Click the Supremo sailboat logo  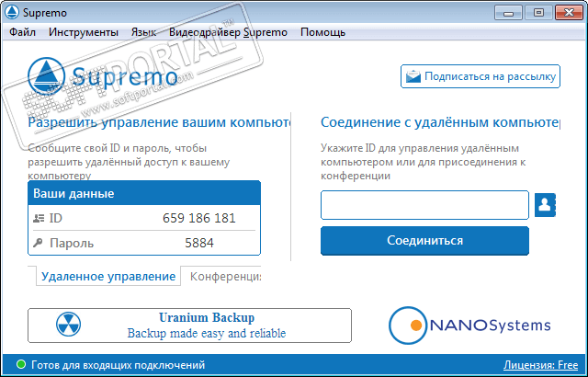[x=47, y=75]
